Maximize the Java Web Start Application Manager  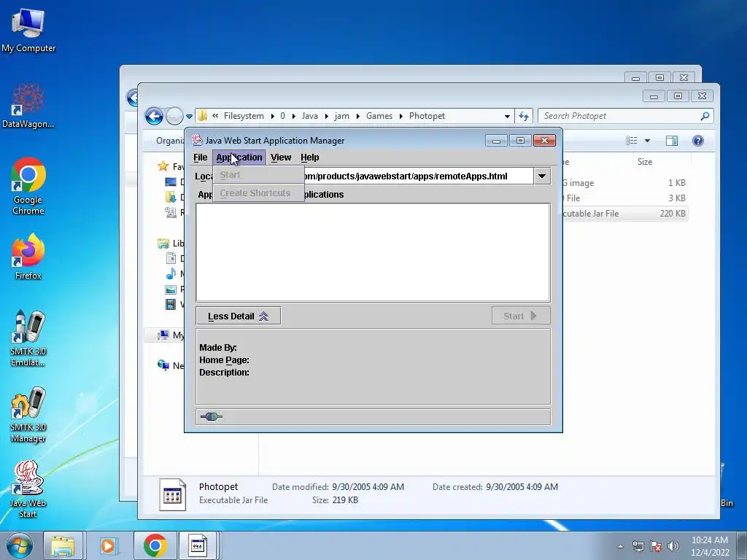pos(520,141)
